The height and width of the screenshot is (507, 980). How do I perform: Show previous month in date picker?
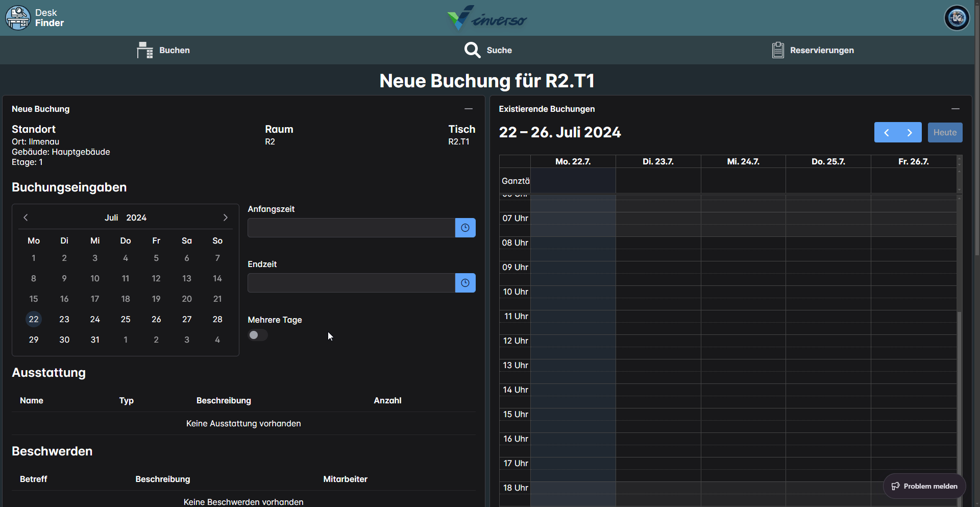(26, 218)
